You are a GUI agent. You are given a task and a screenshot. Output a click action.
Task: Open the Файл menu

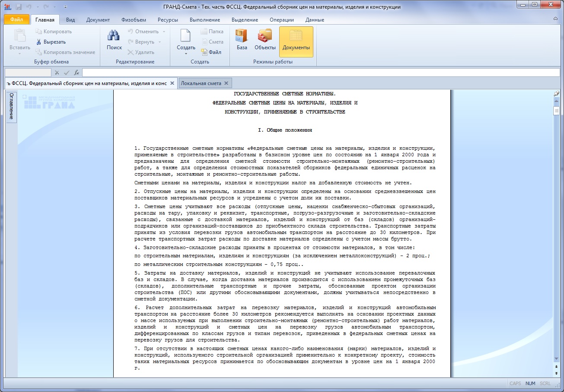[17, 19]
